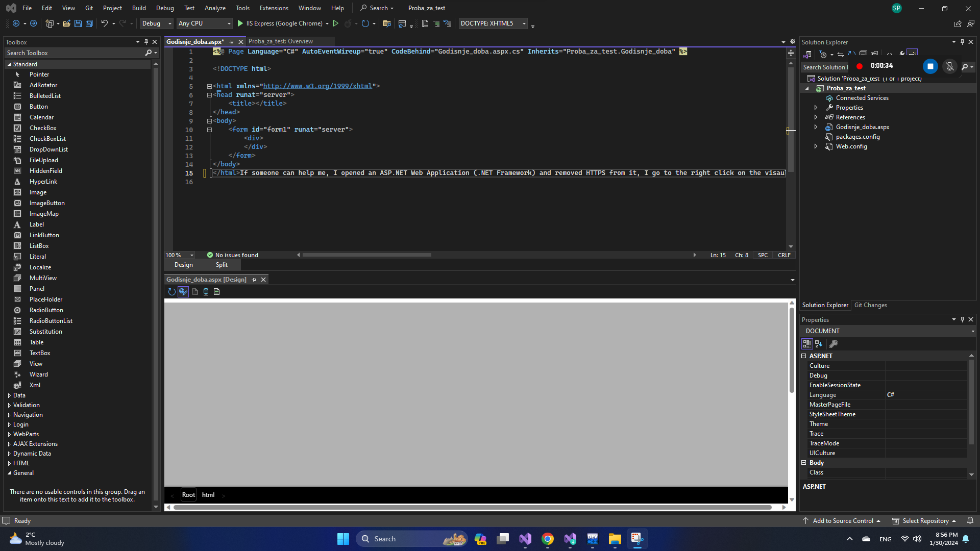The width and height of the screenshot is (980, 551).
Task: Click the Save All toolbar icon
Action: (89, 23)
